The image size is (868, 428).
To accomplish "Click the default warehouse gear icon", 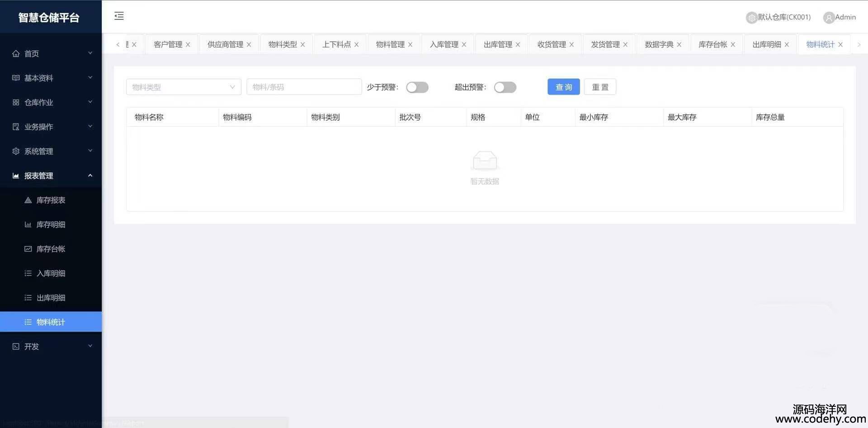I will click(751, 18).
